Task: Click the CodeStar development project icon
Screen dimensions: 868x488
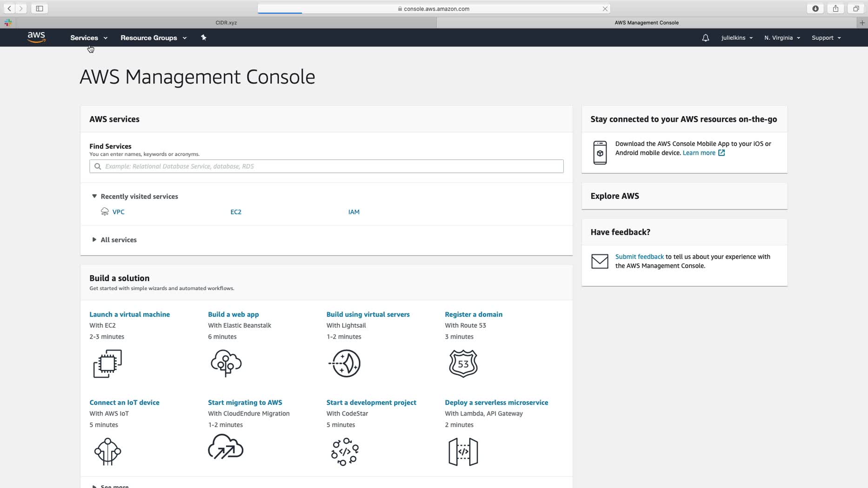Action: 345,451
